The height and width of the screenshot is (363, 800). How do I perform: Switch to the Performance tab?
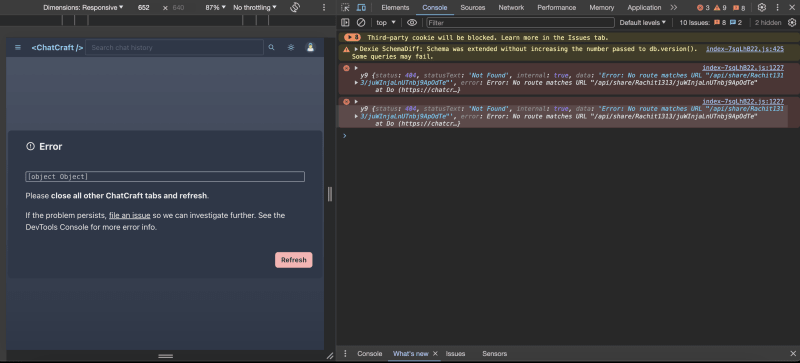point(557,8)
